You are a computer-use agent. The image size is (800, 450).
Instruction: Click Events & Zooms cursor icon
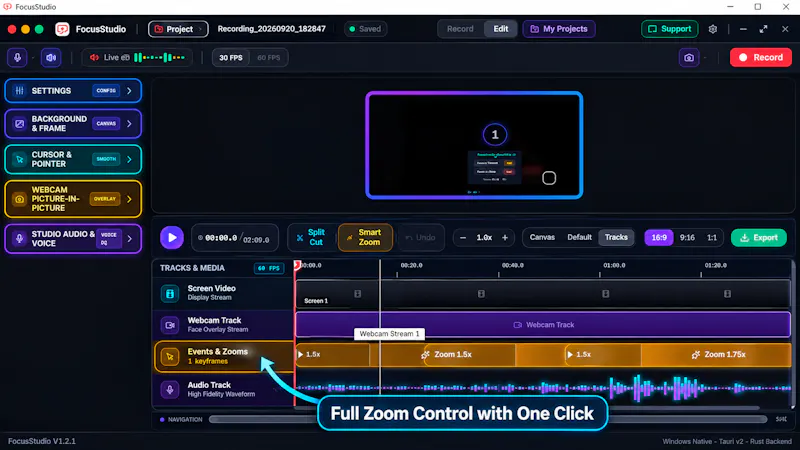[x=170, y=357]
